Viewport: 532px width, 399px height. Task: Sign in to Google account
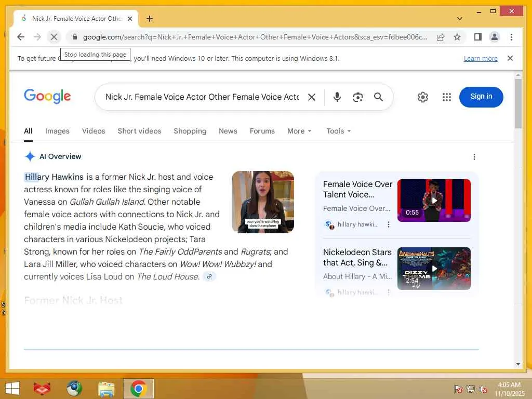pos(481,97)
